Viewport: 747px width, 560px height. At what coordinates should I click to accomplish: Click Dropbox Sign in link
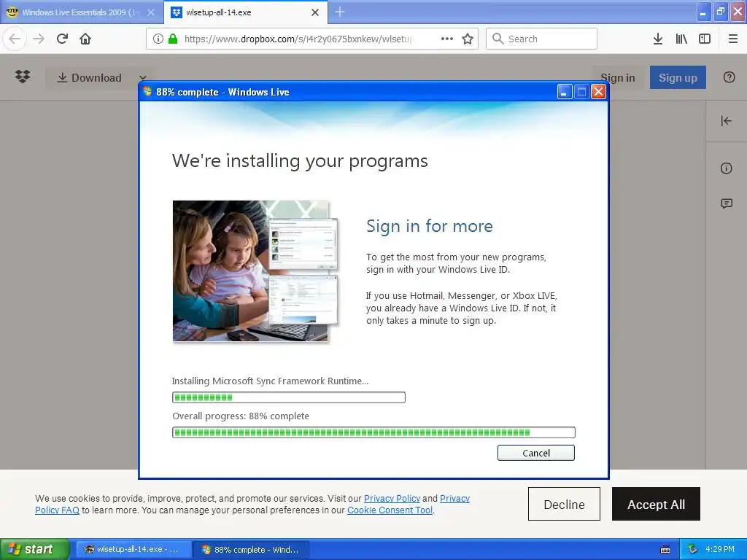pyautogui.click(x=617, y=77)
